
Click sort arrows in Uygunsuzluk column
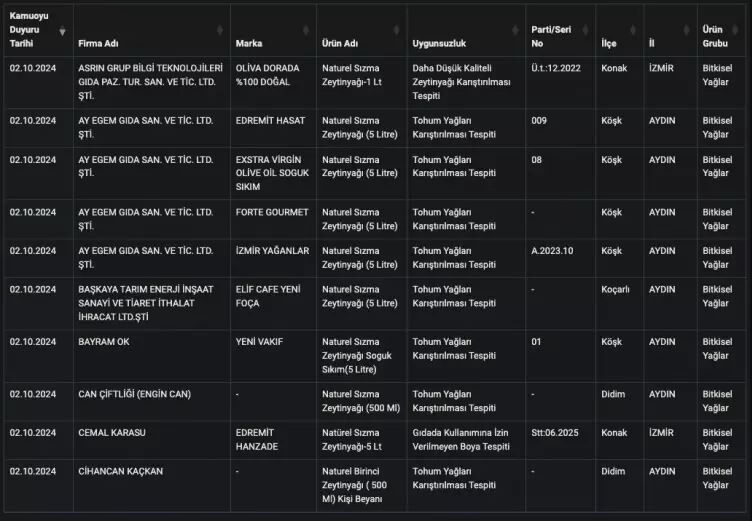pos(517,31)
